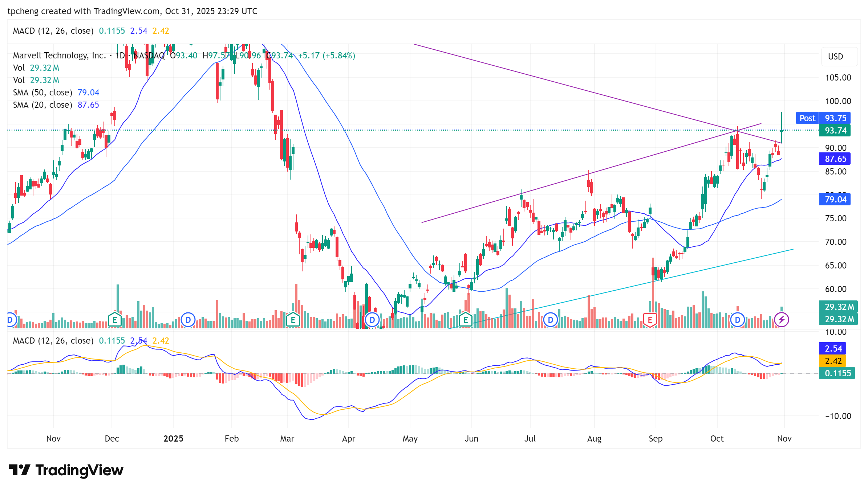Click the red earnings marker before September
This screenshot has height=492, width=868.
click(650, 320)
